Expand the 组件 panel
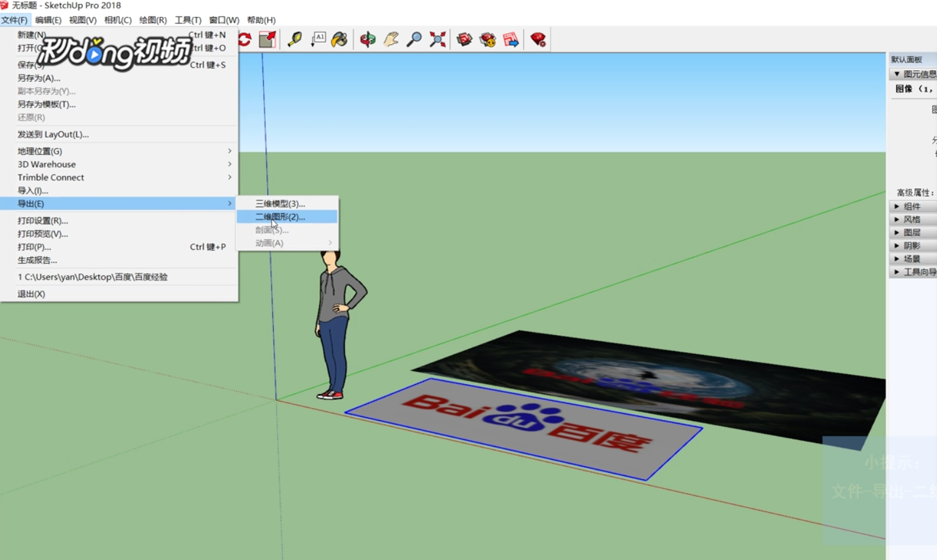This screenshot has width=937, height=560. click(x=913, y=206)
